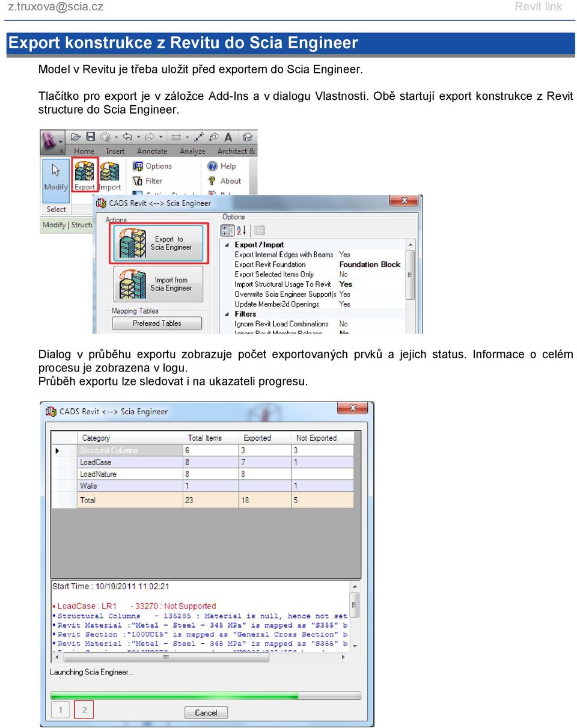Select the Total row in table
The height and width of the screenshot is (728, 577).
[203, 500]
